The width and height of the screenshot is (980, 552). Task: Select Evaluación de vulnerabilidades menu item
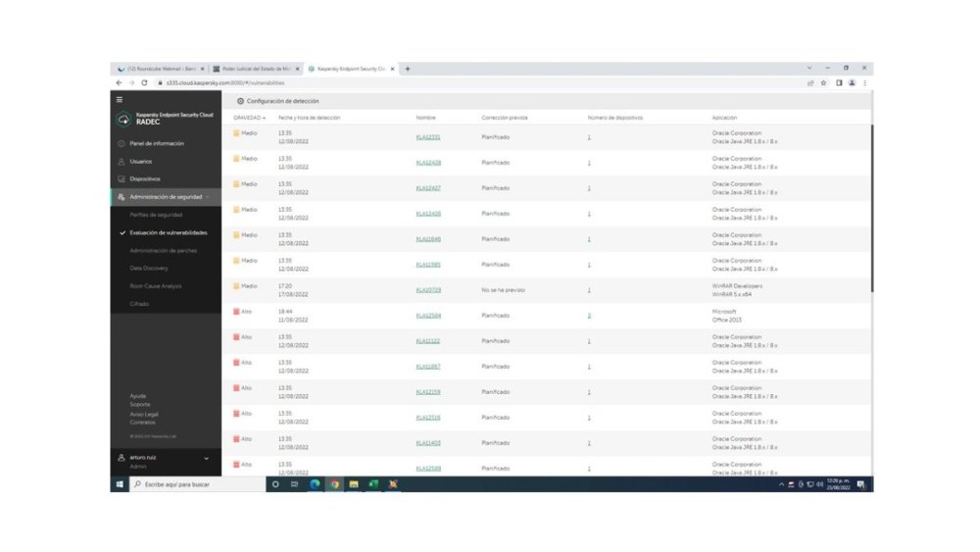tap(169, 232)
